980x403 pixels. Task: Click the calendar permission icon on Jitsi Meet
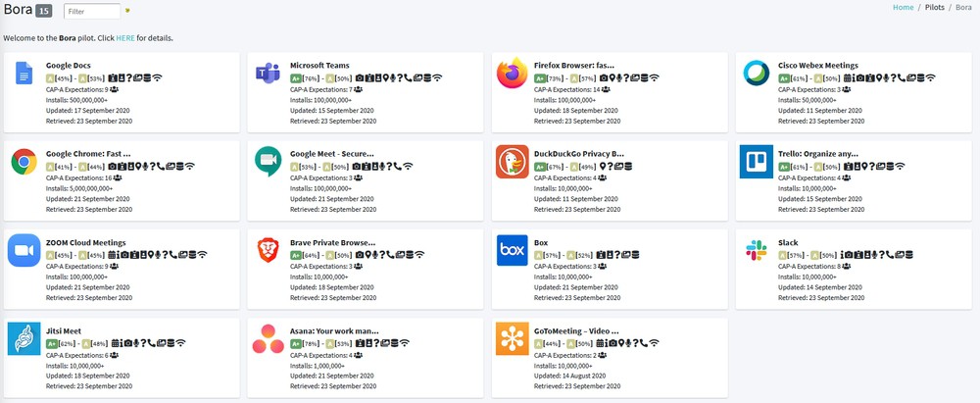pyautogui.click(x=115, y=343)
